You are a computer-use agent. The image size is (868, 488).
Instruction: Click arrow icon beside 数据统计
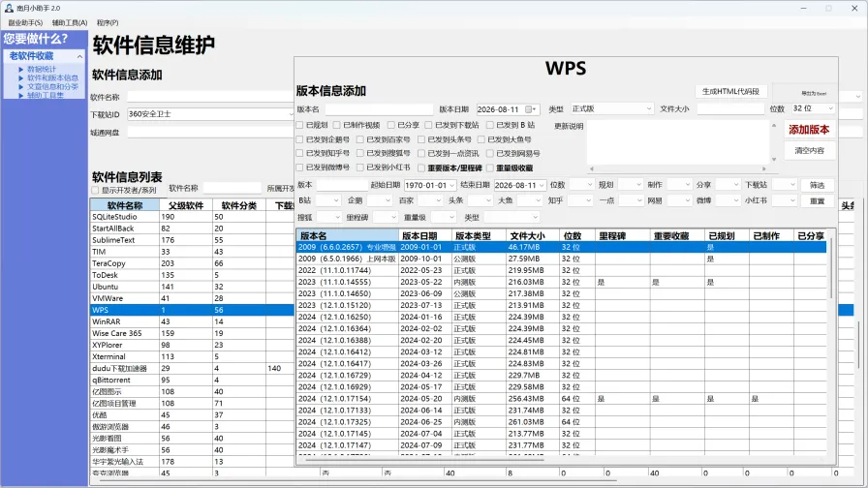[x=21, y=69]
